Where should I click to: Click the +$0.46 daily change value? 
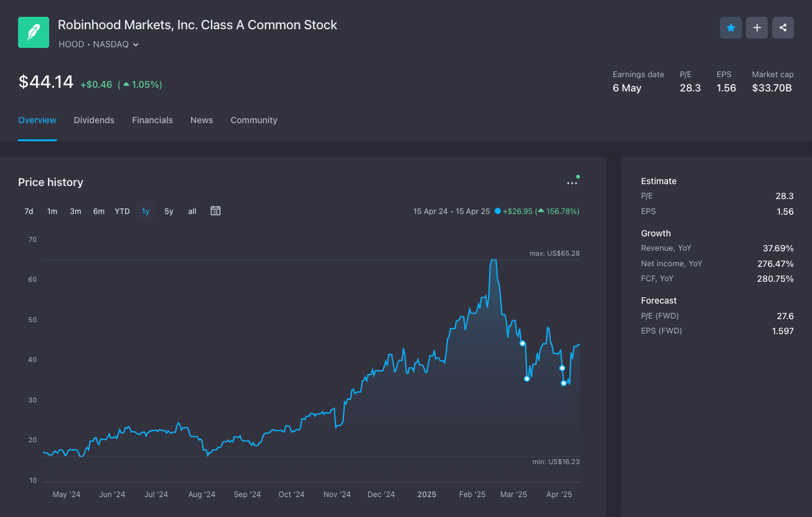(96, 84)
